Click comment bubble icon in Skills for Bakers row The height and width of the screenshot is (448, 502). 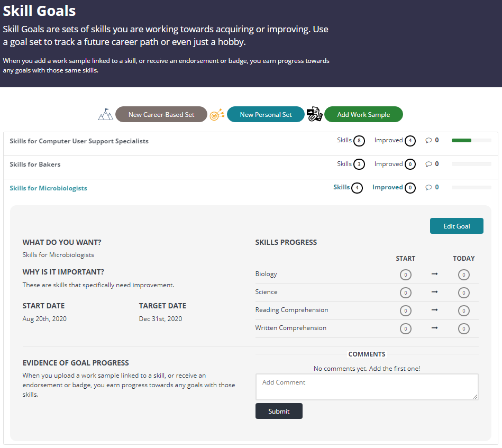pos(428,164)
